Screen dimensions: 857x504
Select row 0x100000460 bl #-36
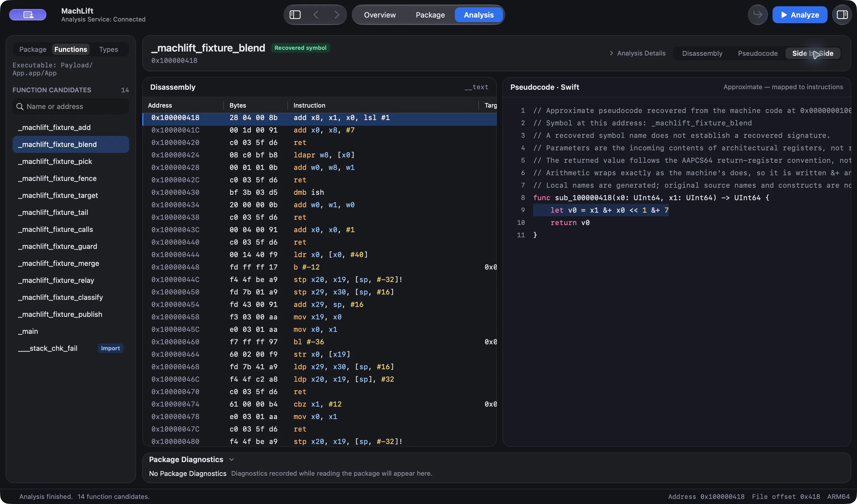click(320, 342)
